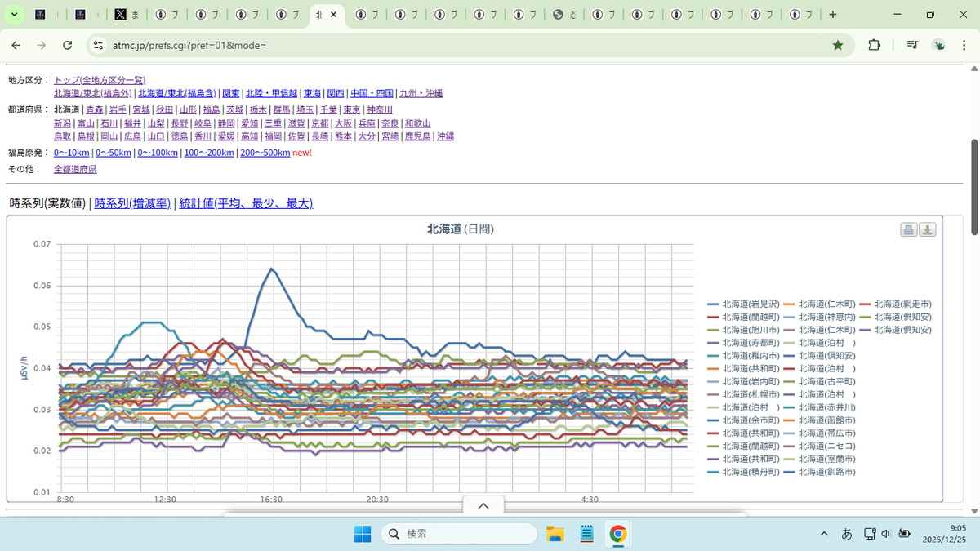The image size is (980, 551).
Task: Toggle the 北海道(網走市) legend entry
Action: pyautogui.click(x=896, y=304)
